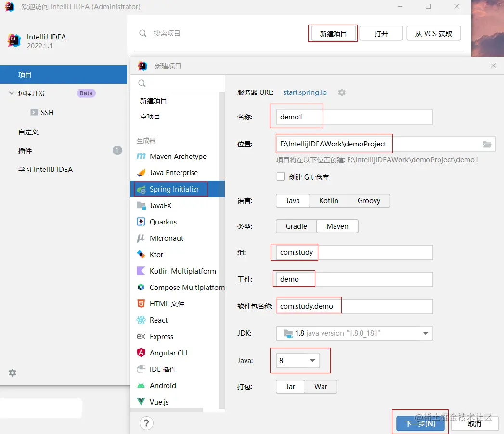
Task: Click the Ktor generator icon
Action: [x=141, y=254]
